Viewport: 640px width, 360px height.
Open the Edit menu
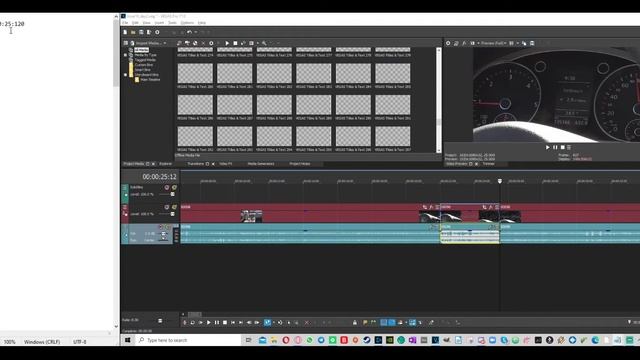click(x=135, y=23)
